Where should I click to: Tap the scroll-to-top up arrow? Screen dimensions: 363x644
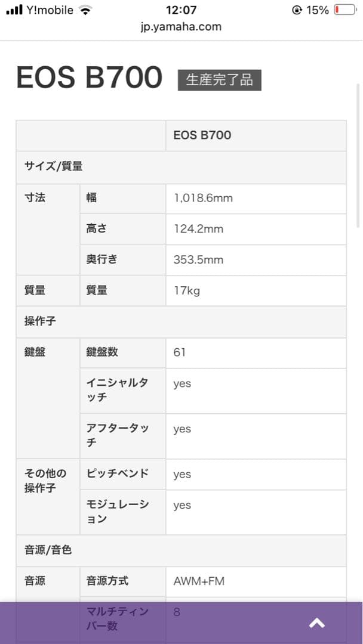tap(316, 623)
